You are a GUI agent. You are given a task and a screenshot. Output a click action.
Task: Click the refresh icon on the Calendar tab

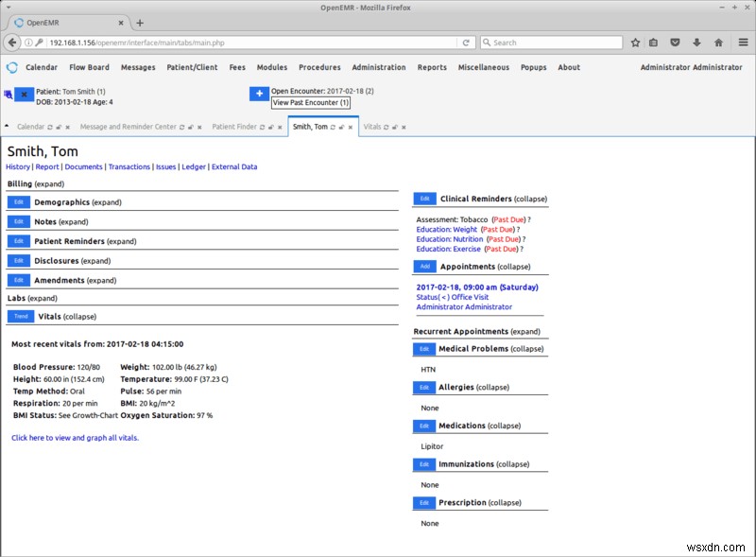[49, 126]
